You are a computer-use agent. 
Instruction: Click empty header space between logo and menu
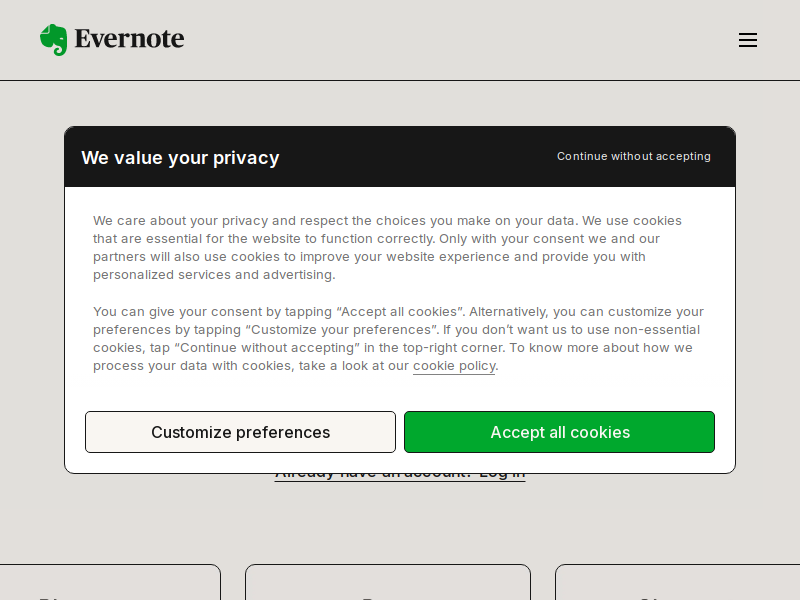coord(459,40)
